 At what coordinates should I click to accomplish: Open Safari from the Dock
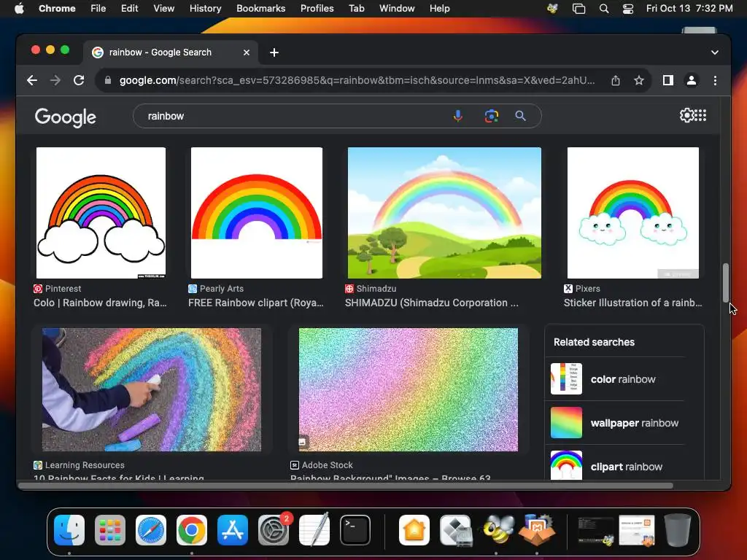pos(151,530)
